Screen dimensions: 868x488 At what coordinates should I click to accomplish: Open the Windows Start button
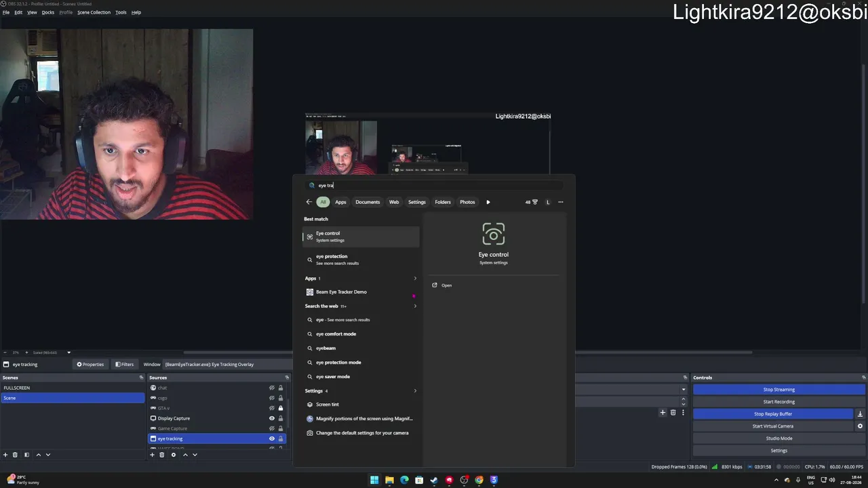pyautogui.click(x=374, y=480)
